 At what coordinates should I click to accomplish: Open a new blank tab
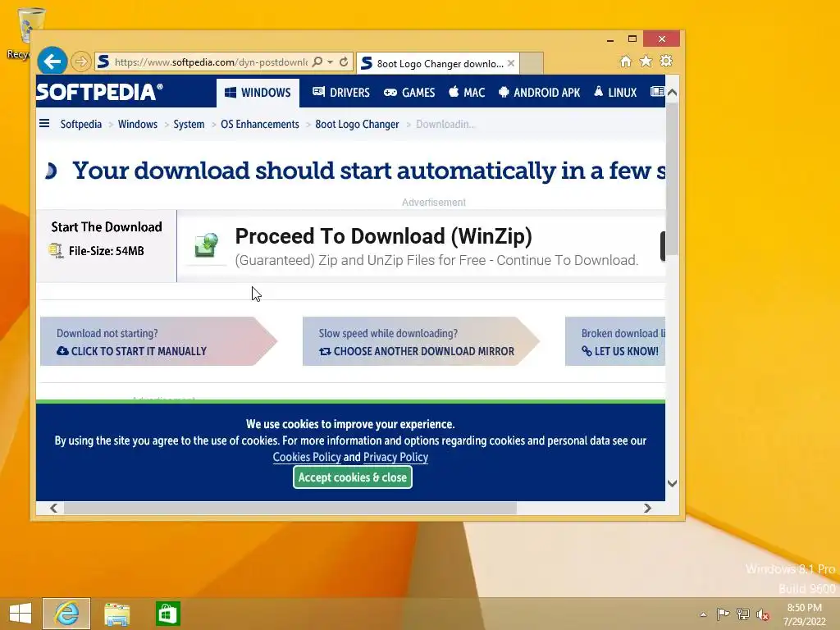tap(532, 63)
